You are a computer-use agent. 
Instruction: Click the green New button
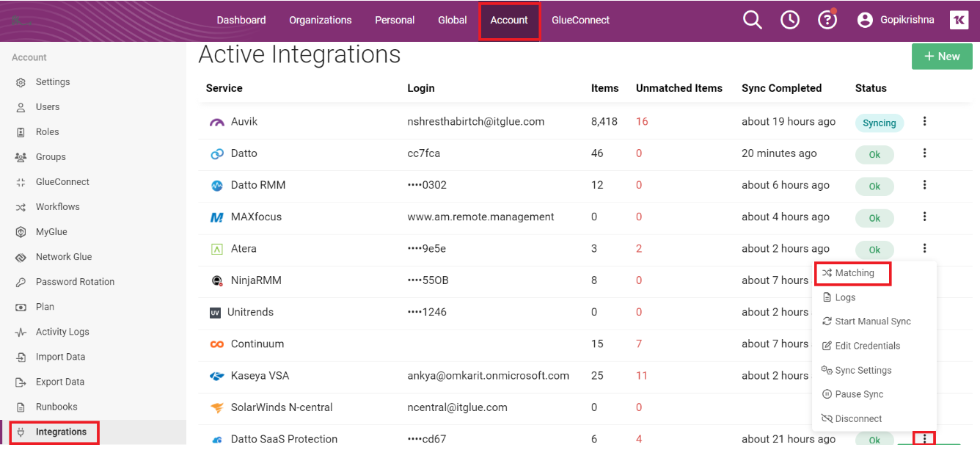click(941, 57)
